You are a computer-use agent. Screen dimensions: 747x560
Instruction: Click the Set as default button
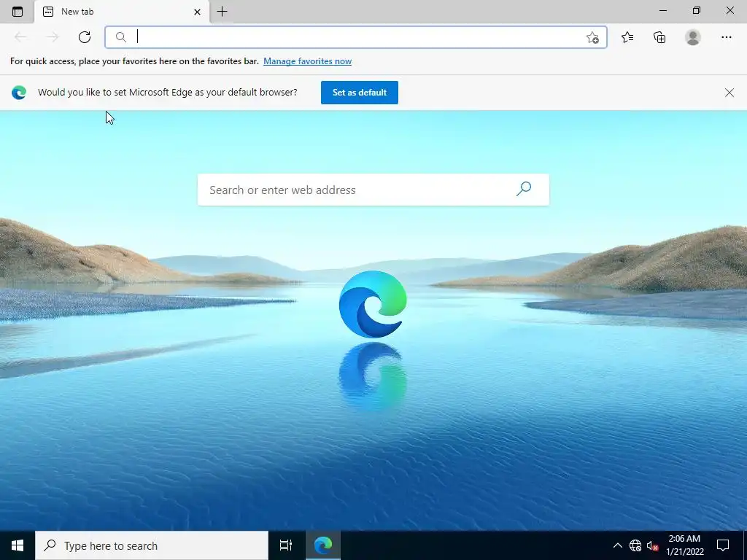[359, 93]
